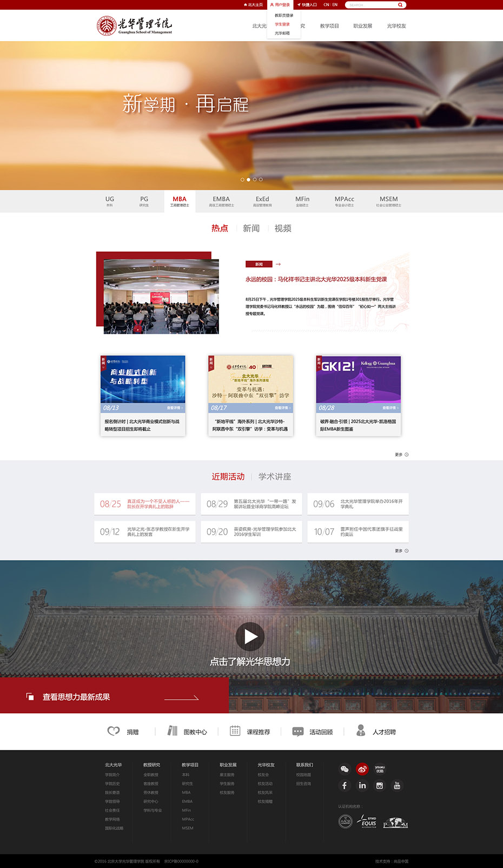Click the SEARCH input field
The image size is (503, 868).
point(371,5)
